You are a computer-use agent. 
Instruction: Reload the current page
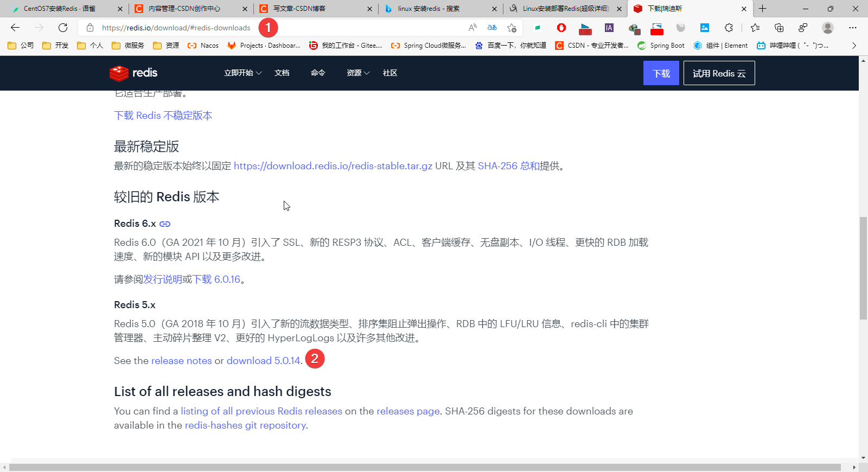point(63,28)
